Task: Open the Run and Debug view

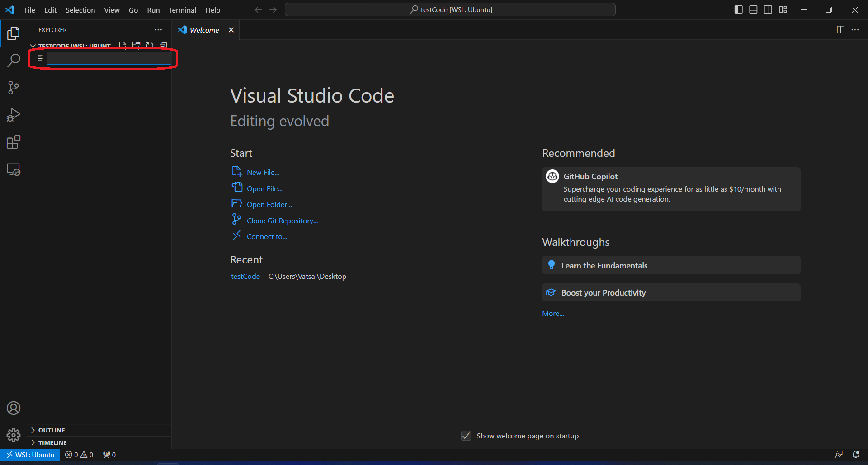Action: coord(14,115)
